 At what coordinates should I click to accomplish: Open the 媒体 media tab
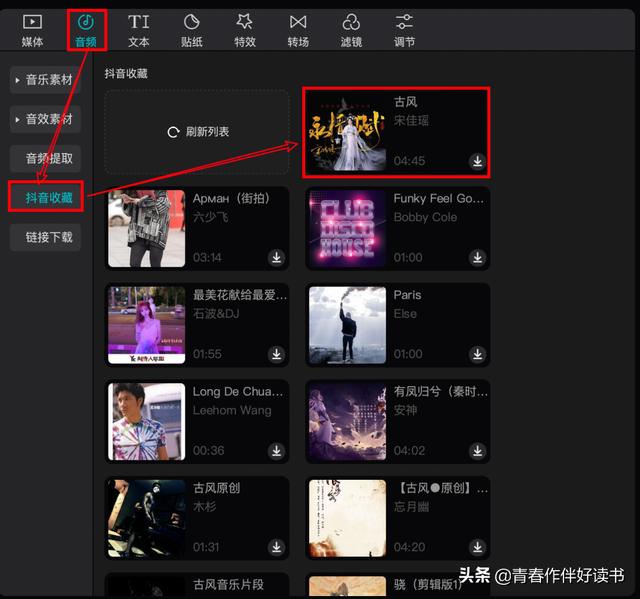33,30
